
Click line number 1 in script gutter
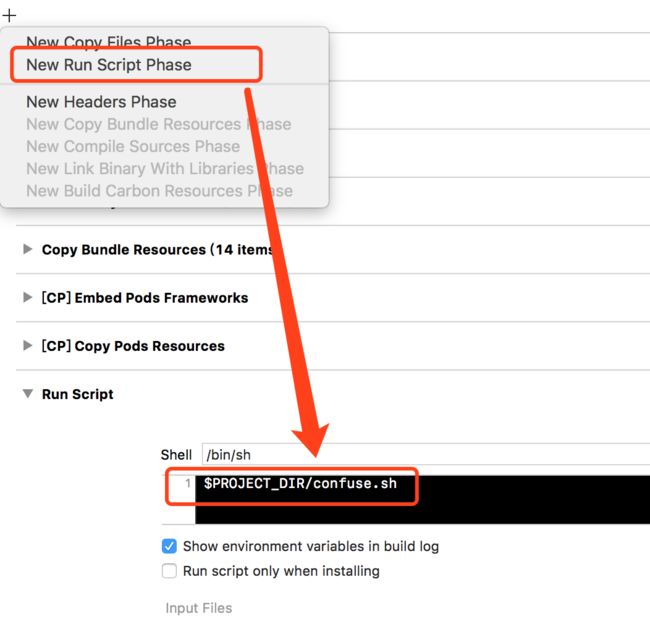click(188, 483)
